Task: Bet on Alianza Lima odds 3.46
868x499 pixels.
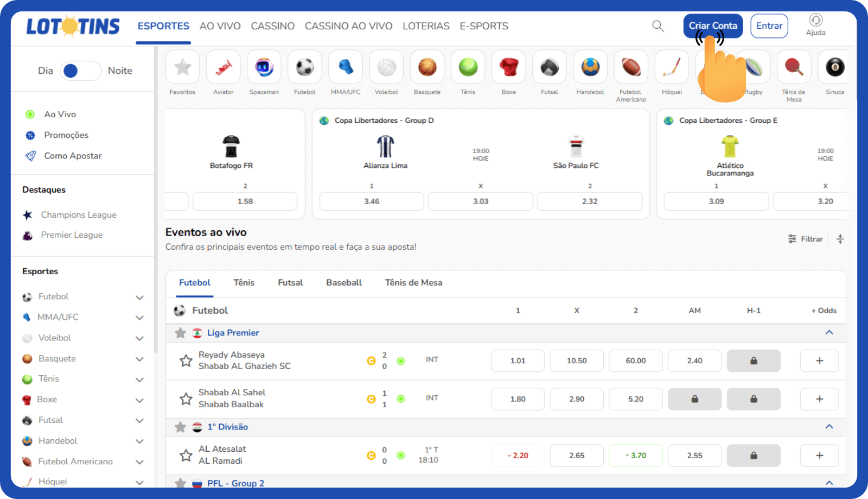Action: pos(372,201)
